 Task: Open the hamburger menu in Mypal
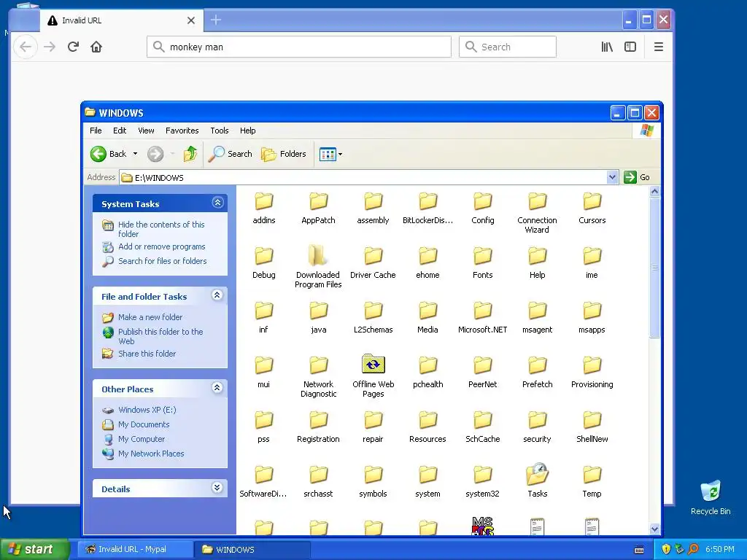(659, 47)
